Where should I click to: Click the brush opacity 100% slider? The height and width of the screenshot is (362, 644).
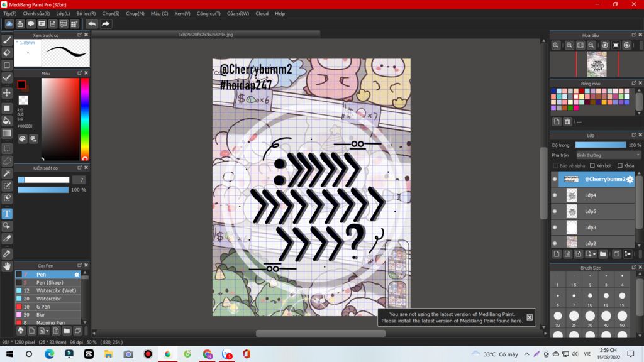43,190
